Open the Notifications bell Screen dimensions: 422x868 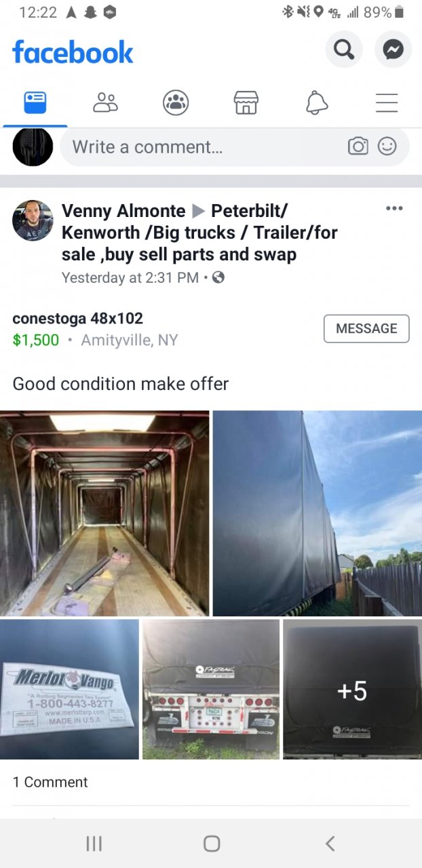coord(317,102)
